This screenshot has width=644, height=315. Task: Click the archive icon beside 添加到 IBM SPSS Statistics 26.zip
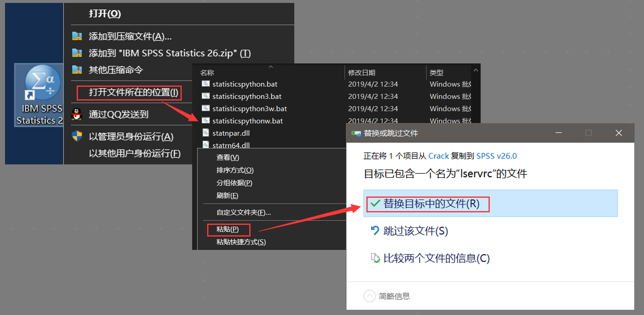point(77,53)
